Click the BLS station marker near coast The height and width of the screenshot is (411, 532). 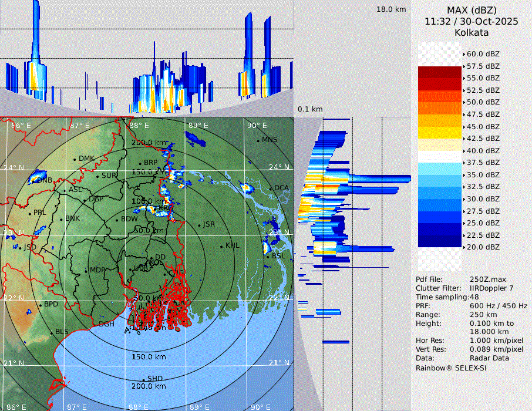52,332
